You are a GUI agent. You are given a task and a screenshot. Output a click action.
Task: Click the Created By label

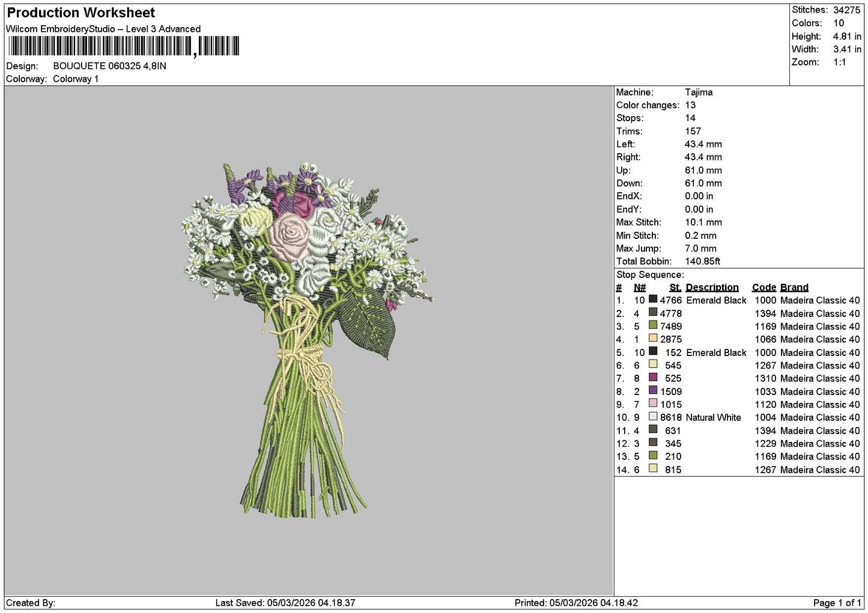pyautogui.click(x=31, y=603)
